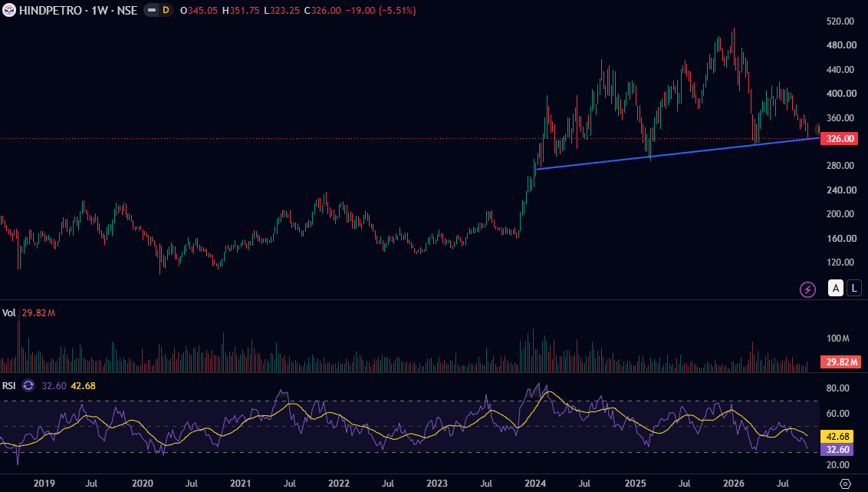Click the high value H351.75
This screenshot has height=492, width=868.
pos(241,11)
